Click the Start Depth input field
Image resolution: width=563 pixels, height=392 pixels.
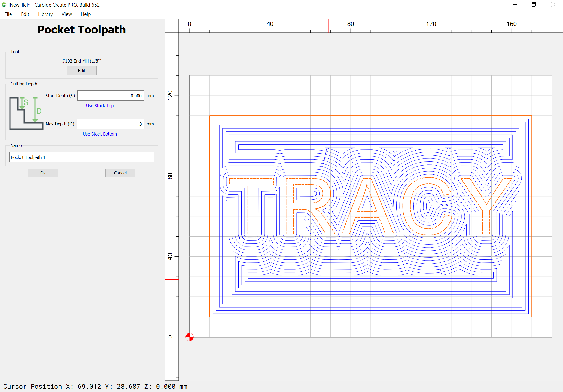pyautogui.click(x=111, y=96)
